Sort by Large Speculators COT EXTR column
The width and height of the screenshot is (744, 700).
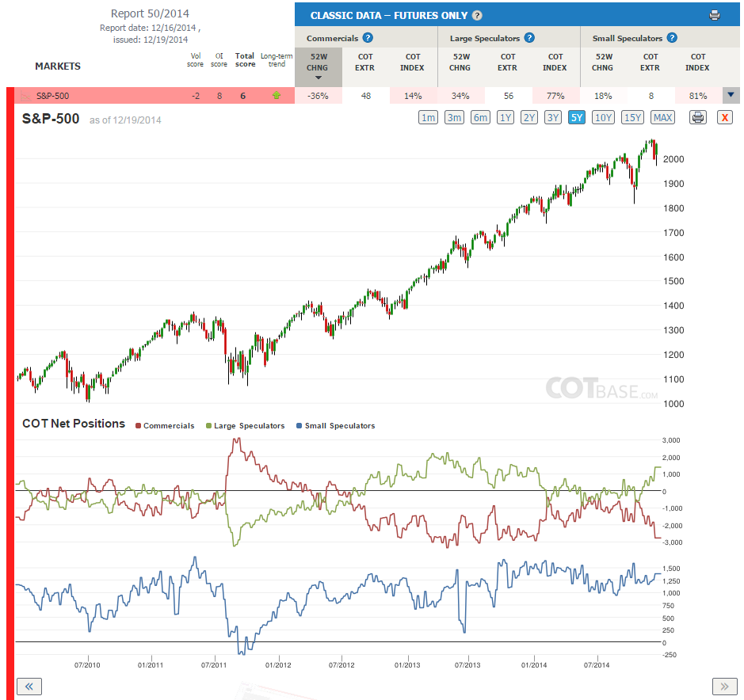click(507, 62)
